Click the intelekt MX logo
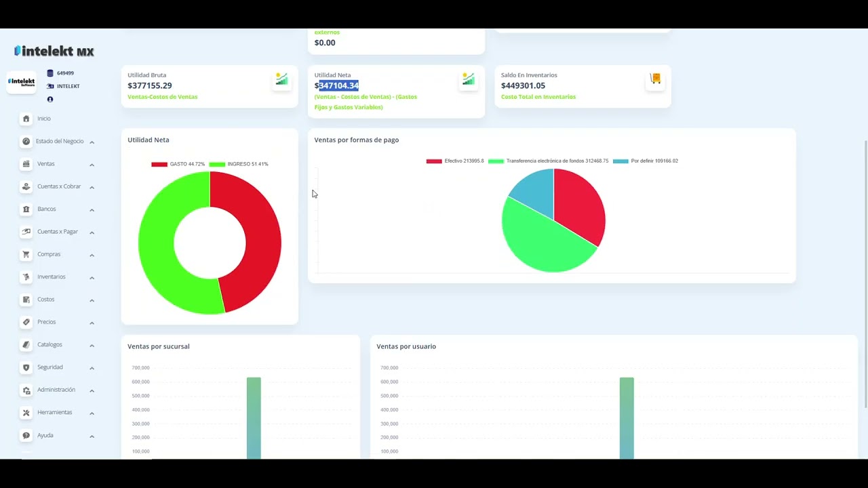The image size is (868, 488). click(x=54, y=51)
